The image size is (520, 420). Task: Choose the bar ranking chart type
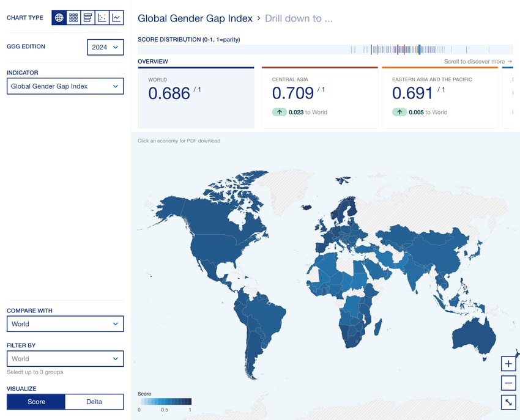click(87, 18)
